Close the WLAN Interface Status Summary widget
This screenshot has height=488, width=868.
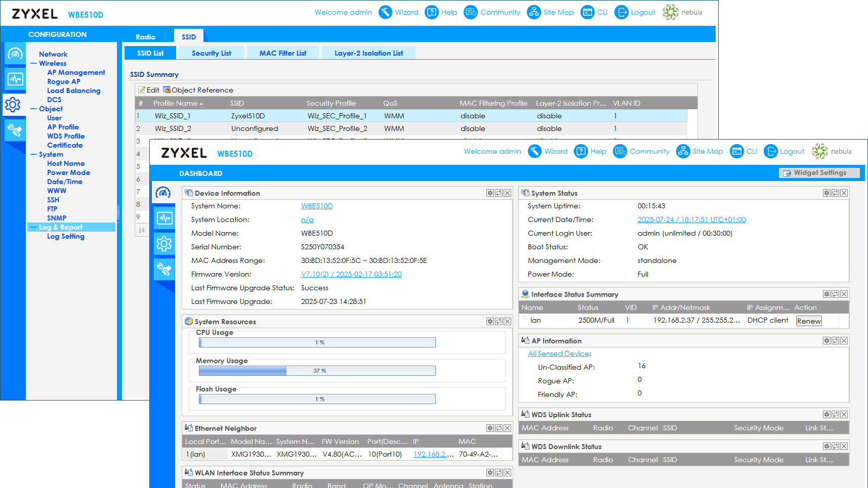507,473
